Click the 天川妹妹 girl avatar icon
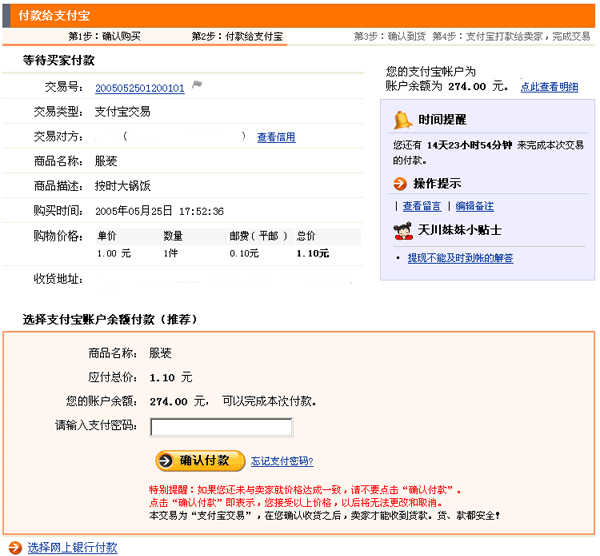This screenshot has height=556, width=600. pos(403,231)
